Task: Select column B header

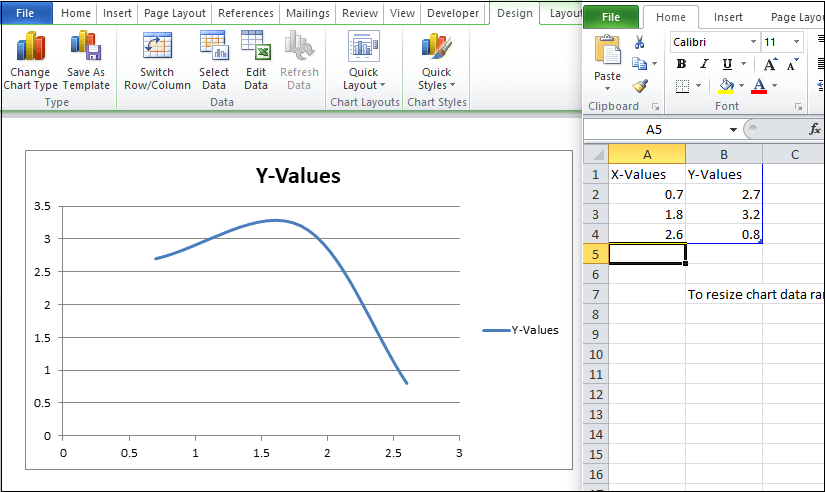Action: (x=724, y=155)
